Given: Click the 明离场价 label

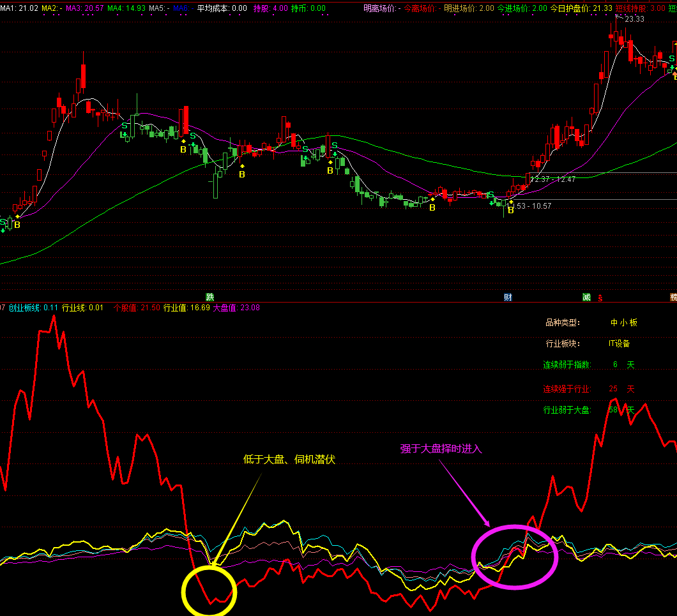Looking at the screenshot, I should pyautogui.click(x=382, y=8).
